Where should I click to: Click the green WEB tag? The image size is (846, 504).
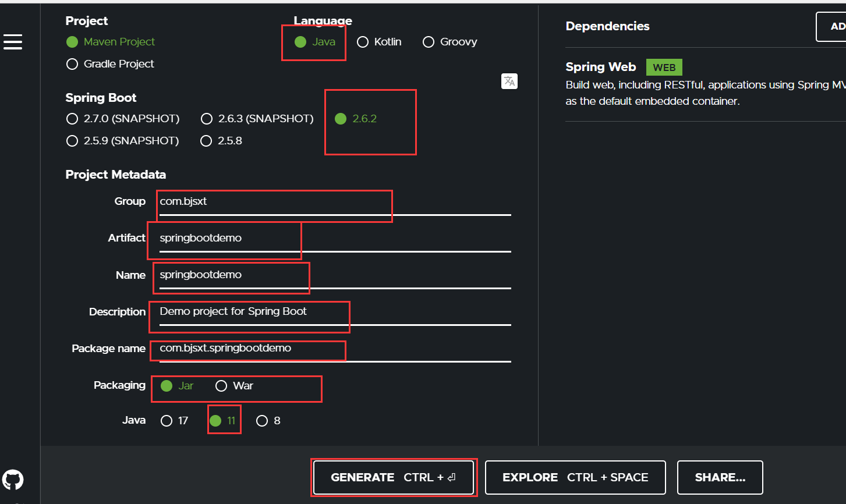click(664, 68)
